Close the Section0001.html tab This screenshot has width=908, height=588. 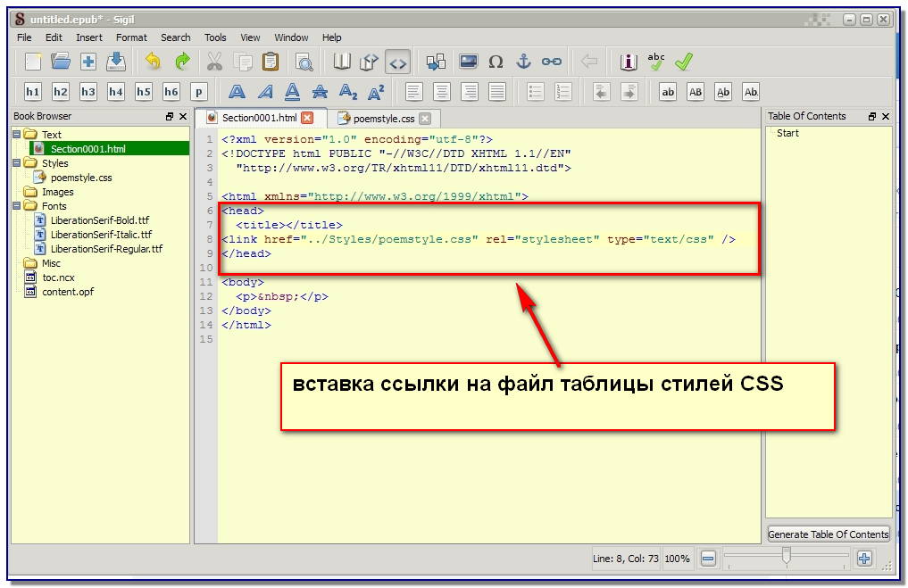click(x=307, y=118)
